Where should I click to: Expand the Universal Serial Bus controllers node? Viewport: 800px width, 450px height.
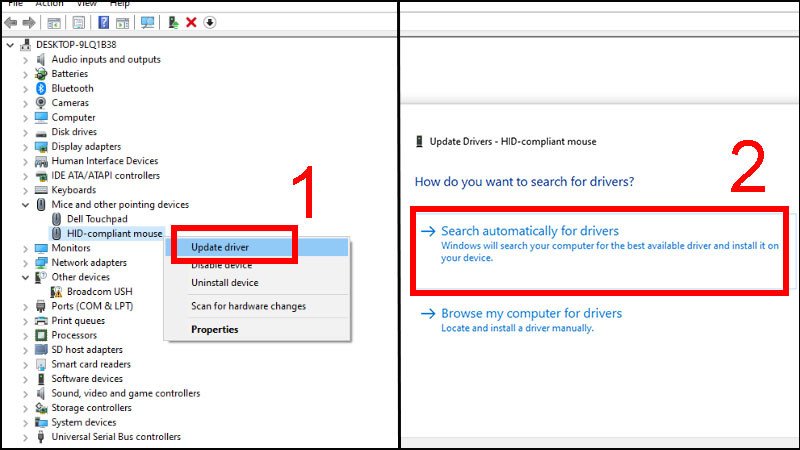pos(26,437)
